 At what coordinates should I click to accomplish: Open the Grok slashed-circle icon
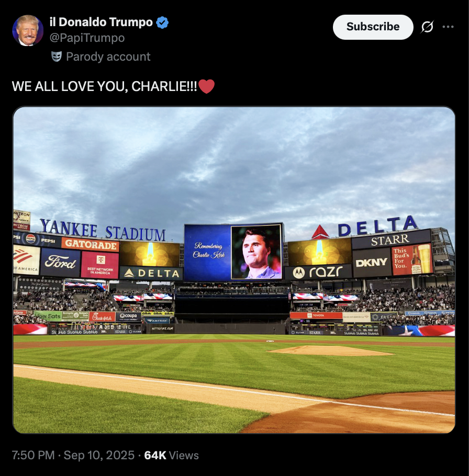point(427,27)
